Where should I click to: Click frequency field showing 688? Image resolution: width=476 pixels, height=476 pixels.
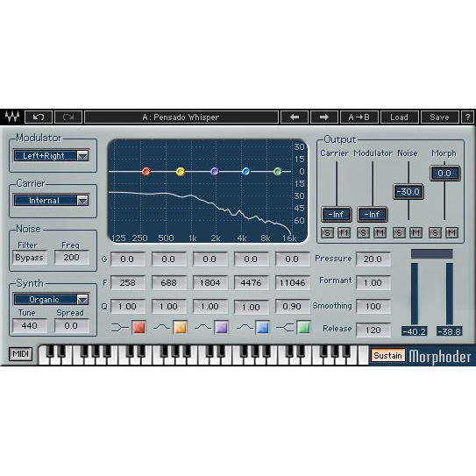coord(169,282)
